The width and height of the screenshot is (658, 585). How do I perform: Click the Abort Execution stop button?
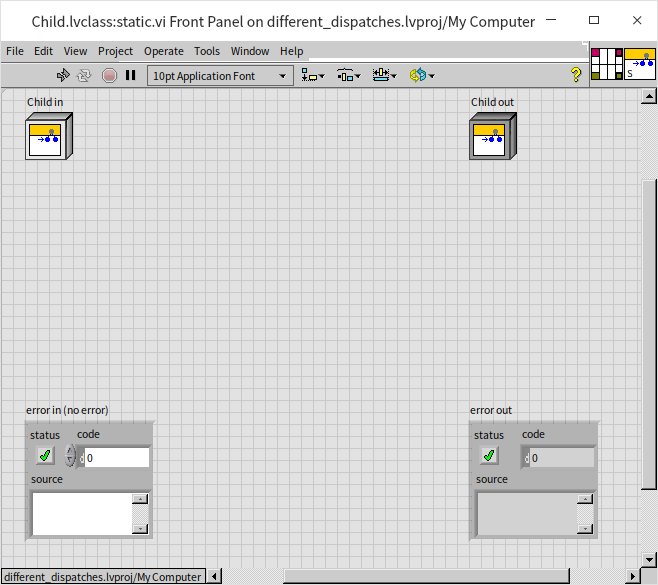pos(109,75)
